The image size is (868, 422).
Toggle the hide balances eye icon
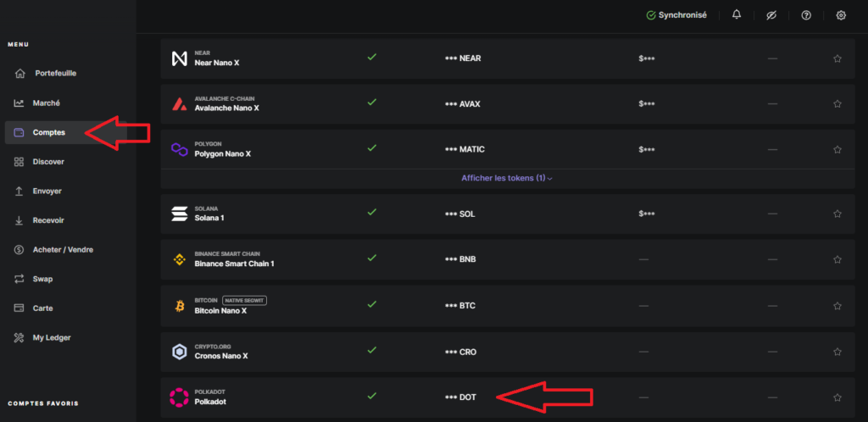click(x=771, y=15)
